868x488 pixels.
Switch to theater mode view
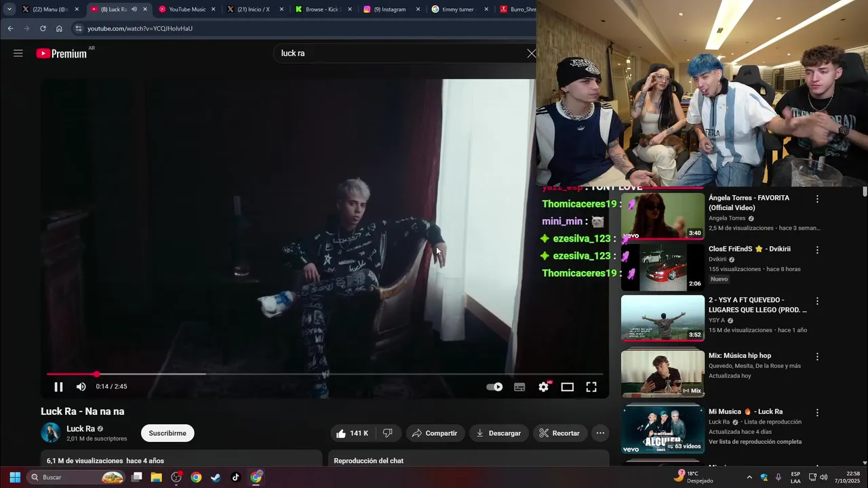click(x=568, y=387)
